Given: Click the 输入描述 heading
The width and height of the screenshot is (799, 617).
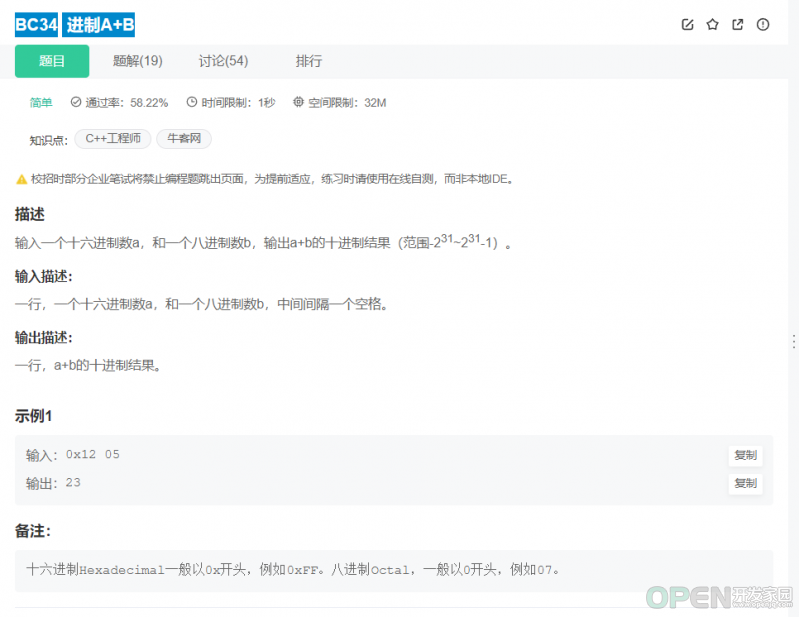Looking at the screenshot, I should tap(43, 277).
